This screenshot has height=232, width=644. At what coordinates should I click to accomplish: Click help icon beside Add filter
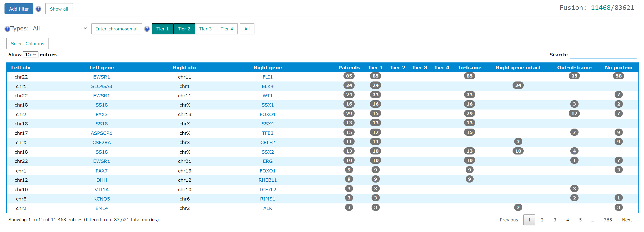pos(38,9)
